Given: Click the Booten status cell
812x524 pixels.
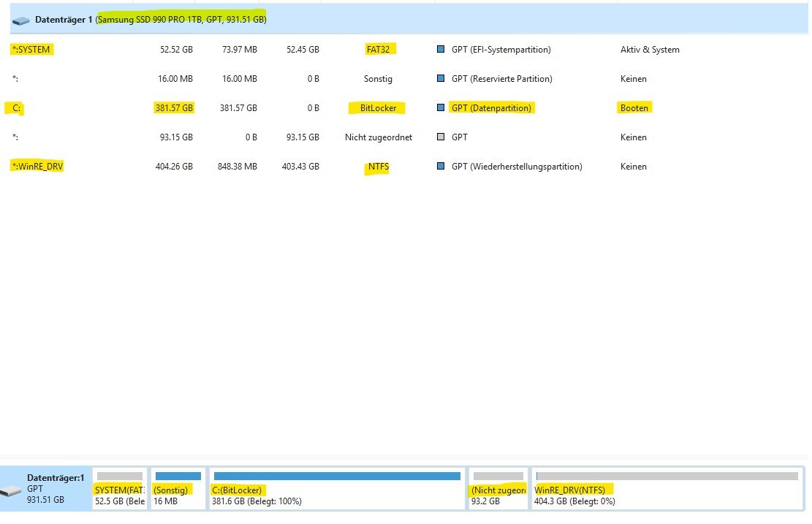Looking at the screenshot, I should coord(634,107).
